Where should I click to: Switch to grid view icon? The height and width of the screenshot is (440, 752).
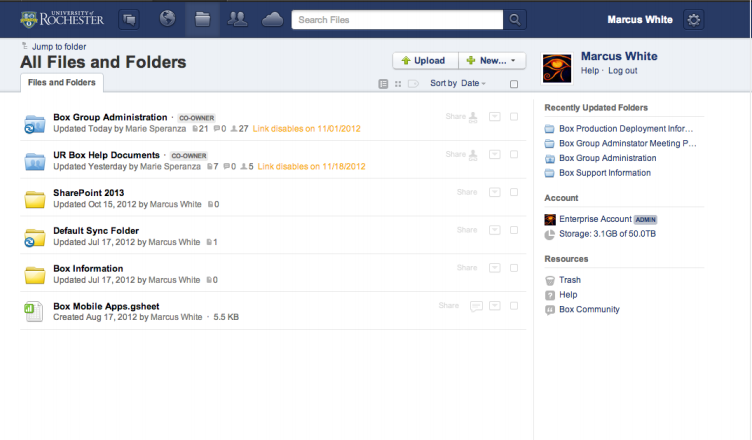click(x=398, y=84)
